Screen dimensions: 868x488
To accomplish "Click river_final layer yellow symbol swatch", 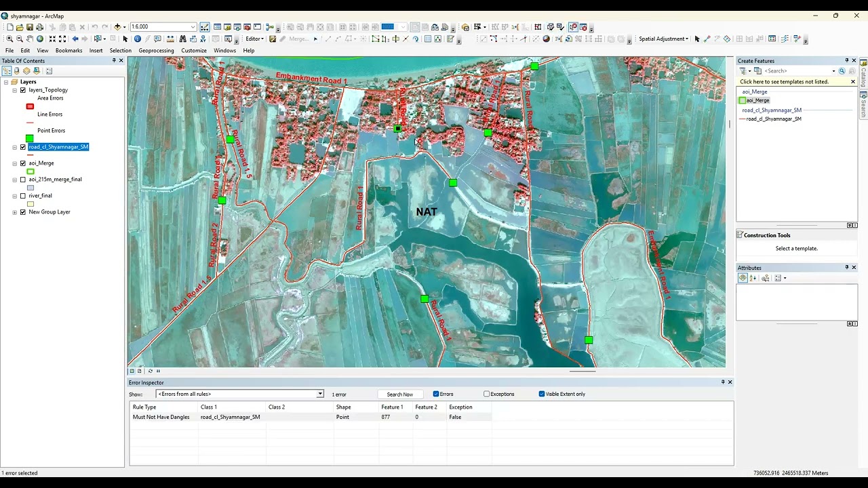I will click(x=31, y=204).
